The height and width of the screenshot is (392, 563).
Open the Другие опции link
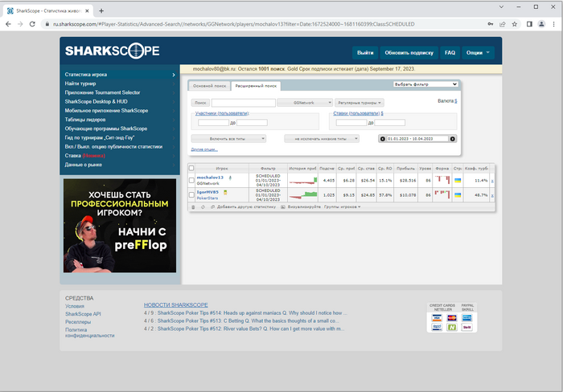204,149
